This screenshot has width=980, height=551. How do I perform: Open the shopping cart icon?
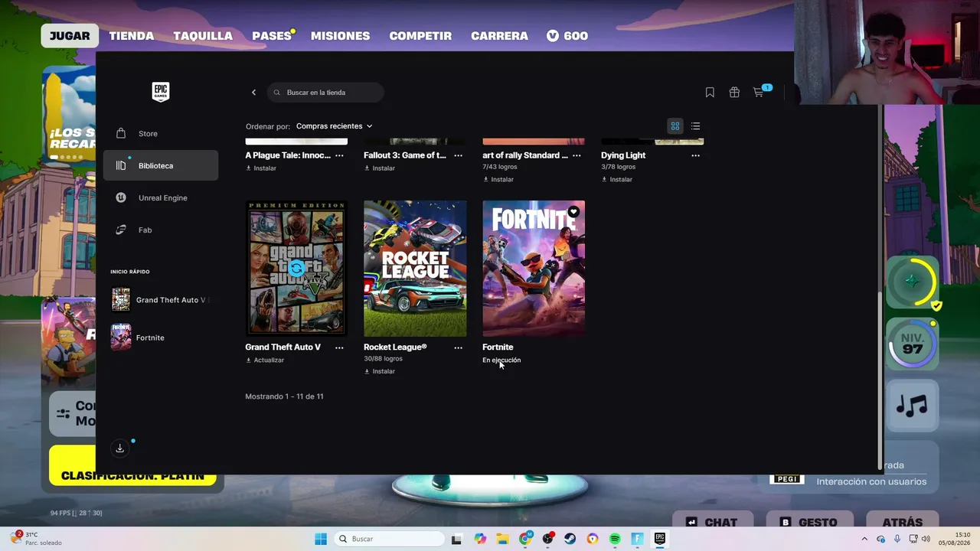(x=759, y=93)
